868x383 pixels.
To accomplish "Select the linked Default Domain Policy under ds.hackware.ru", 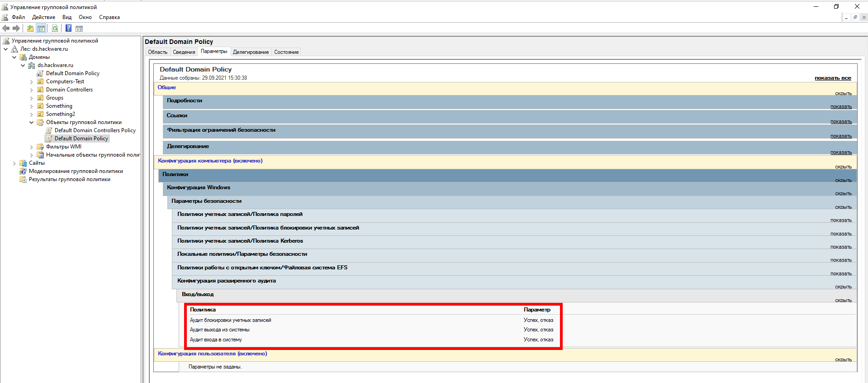I will point(72,73).
